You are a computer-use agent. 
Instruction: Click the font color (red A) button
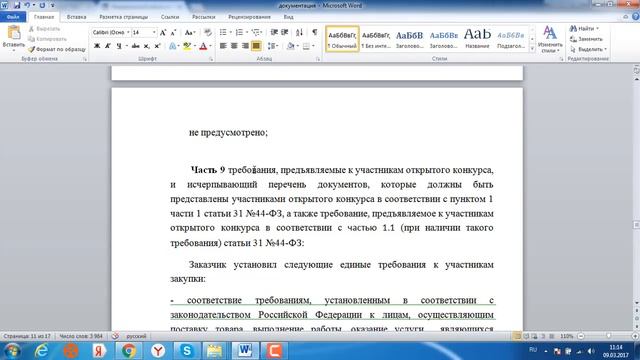(x=203, y=46)
